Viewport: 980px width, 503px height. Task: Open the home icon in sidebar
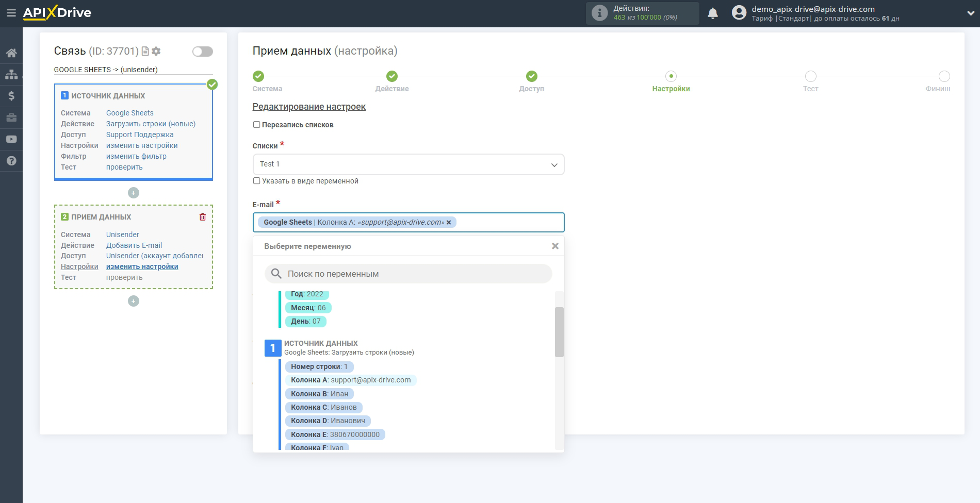11,53
